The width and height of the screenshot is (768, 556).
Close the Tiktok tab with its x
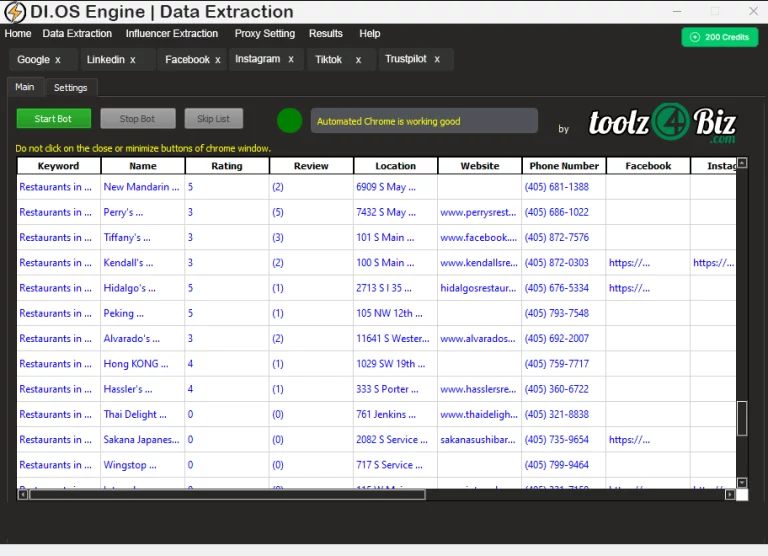click(x=358, y=60)
